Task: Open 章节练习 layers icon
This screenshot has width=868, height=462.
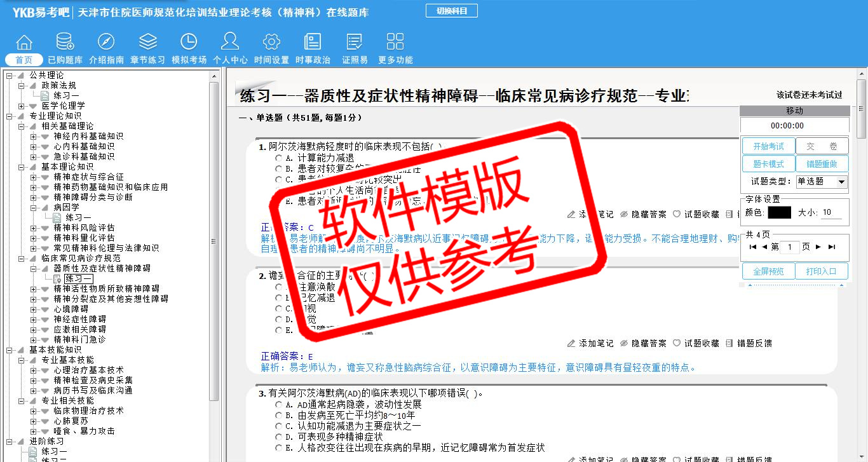Action: pyautogui.click(x=147, y=43)
